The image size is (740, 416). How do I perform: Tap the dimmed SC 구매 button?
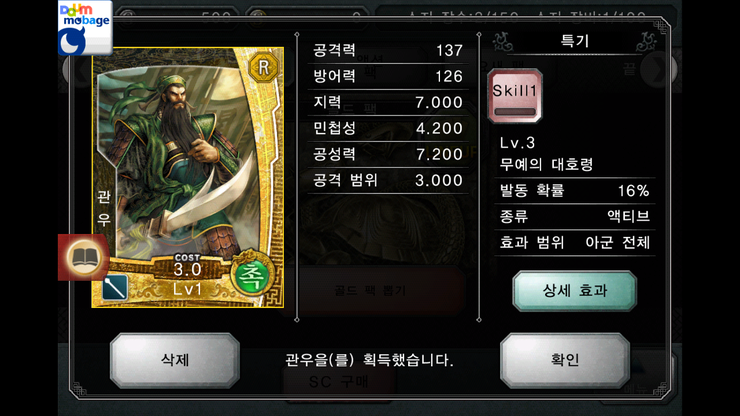click(338, 382)
